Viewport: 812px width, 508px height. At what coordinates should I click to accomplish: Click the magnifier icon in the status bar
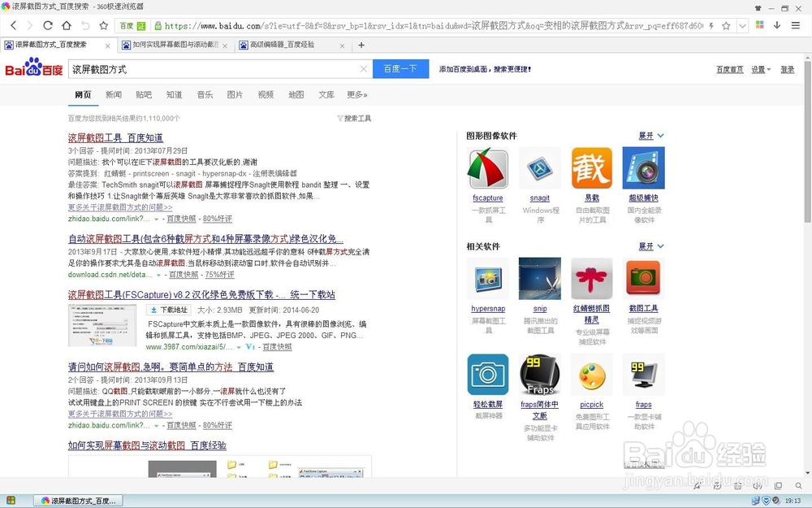click(798, 486)
